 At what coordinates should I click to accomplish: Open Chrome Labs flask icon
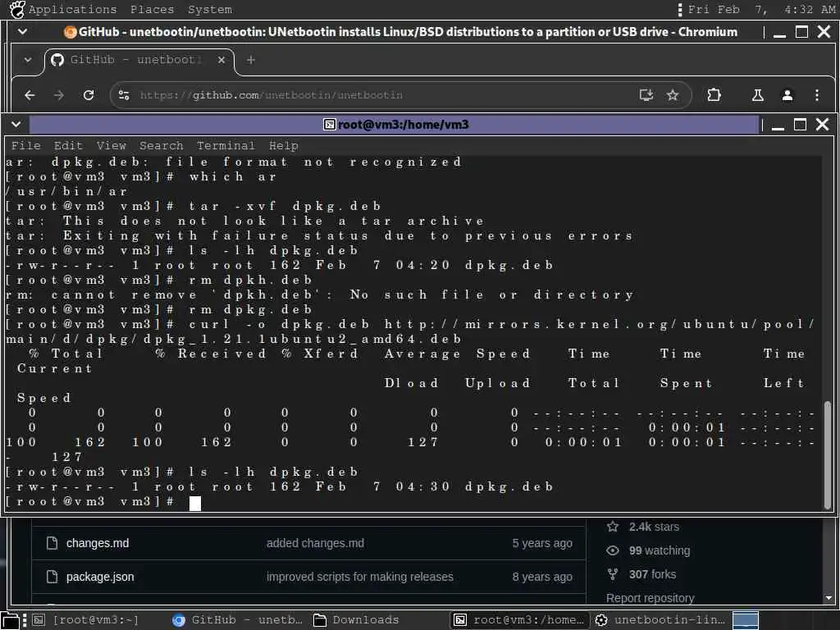click(x=757, y=95)
